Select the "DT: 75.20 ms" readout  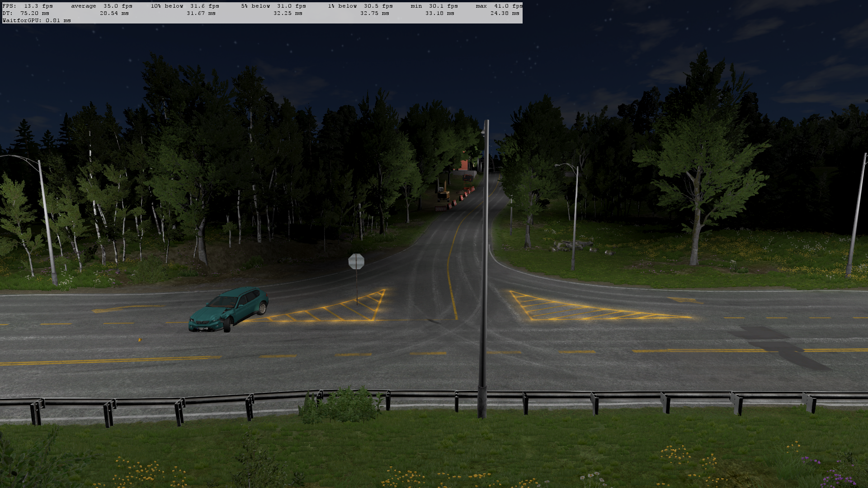tap(26, 13)
